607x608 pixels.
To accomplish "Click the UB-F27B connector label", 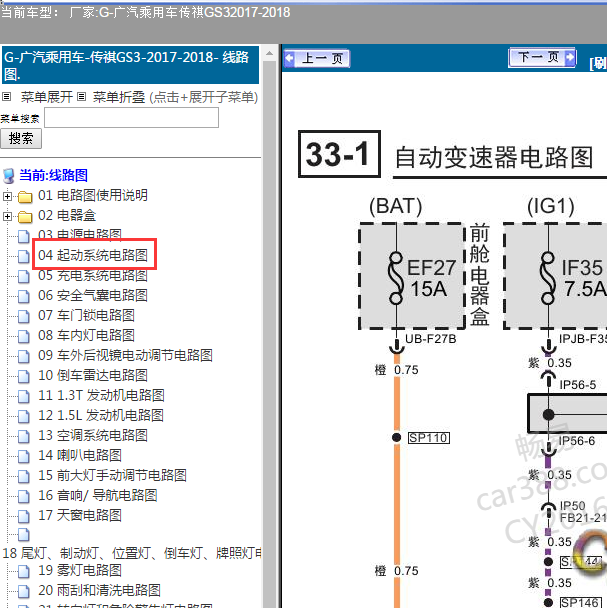I will coord(431,339).
